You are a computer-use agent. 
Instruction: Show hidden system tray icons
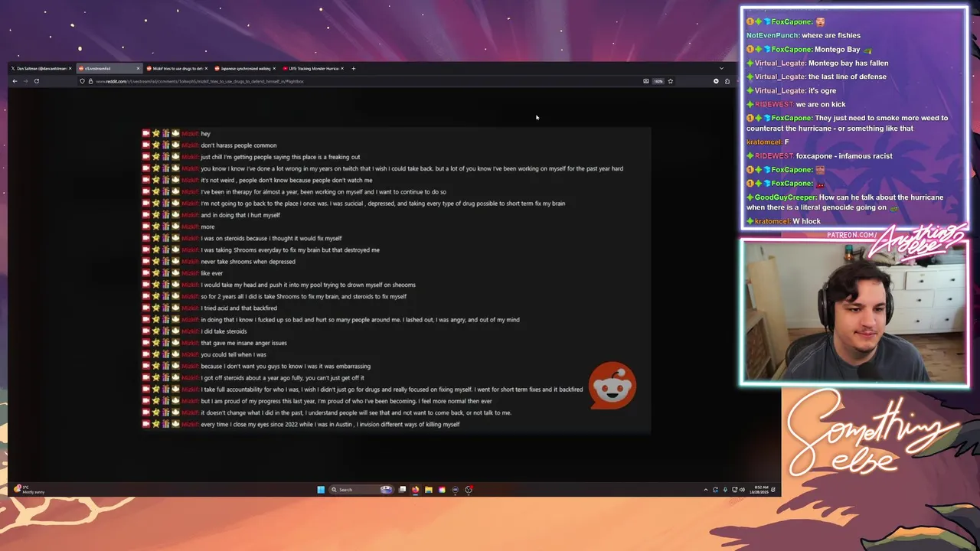[706, 490]
